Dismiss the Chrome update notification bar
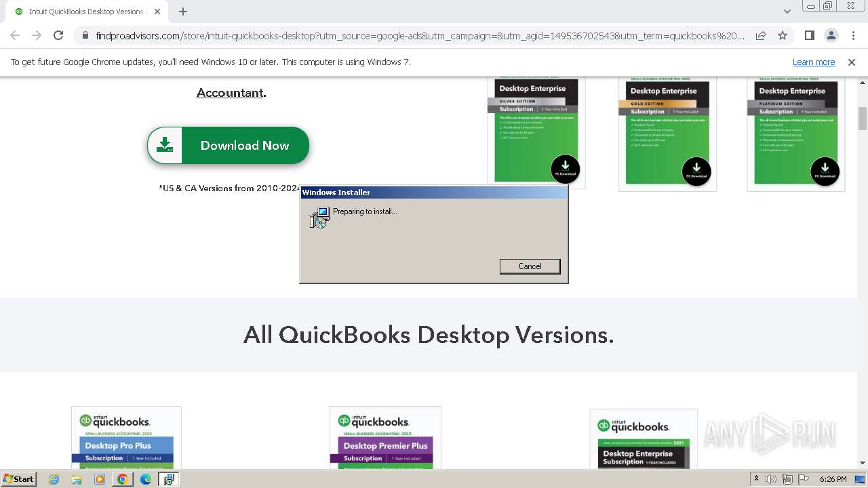Image resolution: width=868 pixels, height=488 pixels. 851,62
